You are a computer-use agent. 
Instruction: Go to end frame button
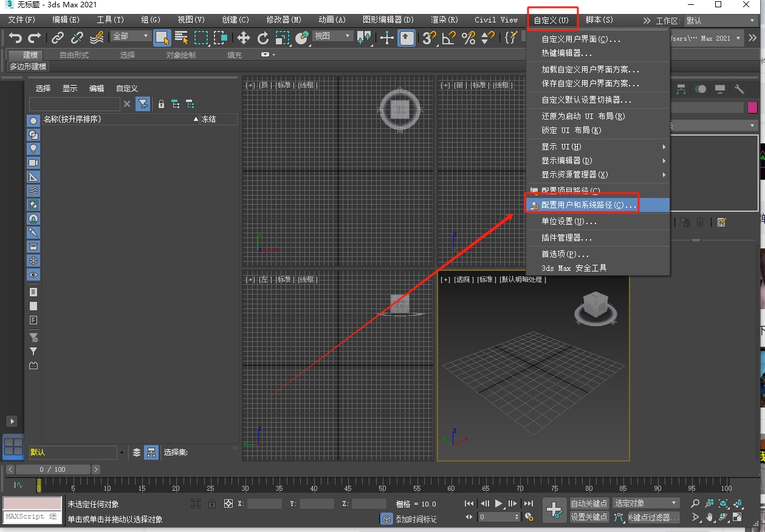point(529,503)
